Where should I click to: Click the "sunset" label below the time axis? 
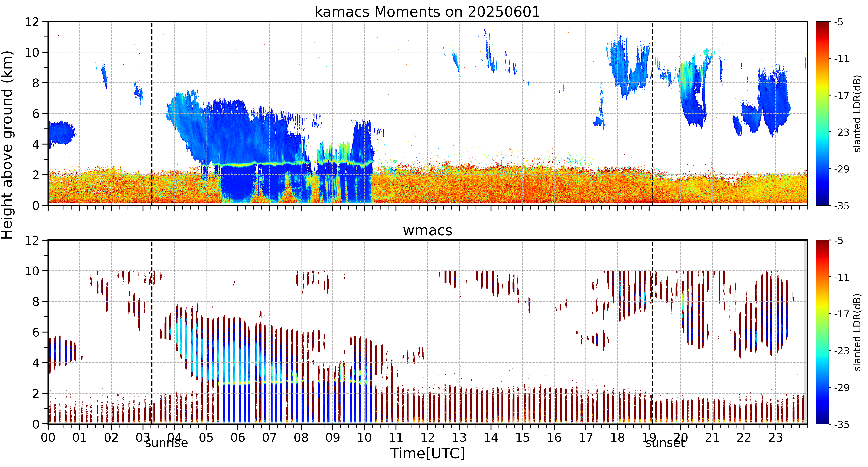click(x=665, y=443)
